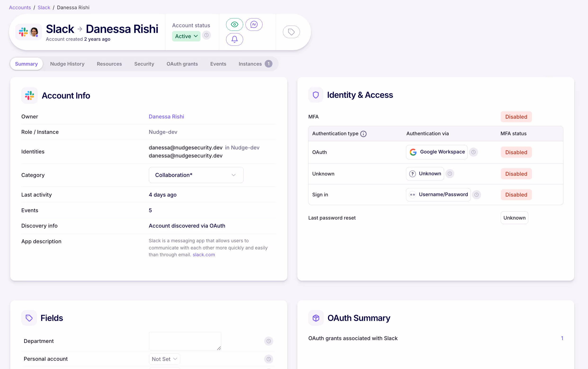Click 'Account created 2 years ago' text

tap(78, 39)
